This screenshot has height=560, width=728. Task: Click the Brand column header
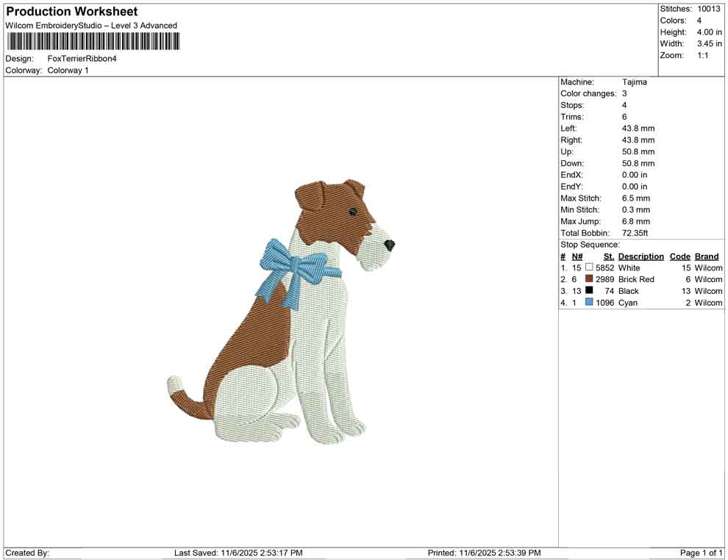click(706, 256)
